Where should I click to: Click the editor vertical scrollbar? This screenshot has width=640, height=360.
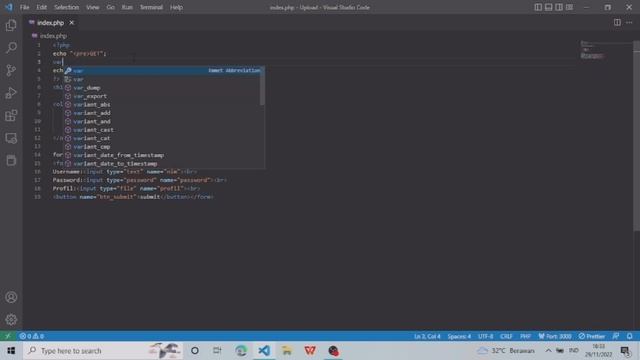click(636, 136)
